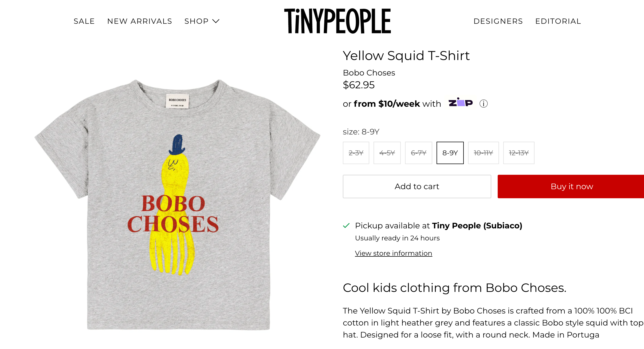Click the Zip payment logo
Image resolution: width=644 pixels, height=349 pixels.
(x=461, y=102)
